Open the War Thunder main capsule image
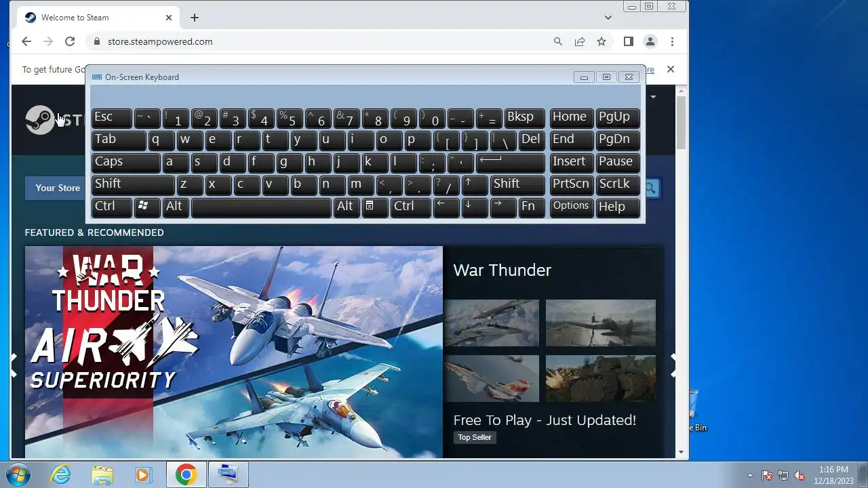Screen dimensions: 868x488 coord(234,352)
